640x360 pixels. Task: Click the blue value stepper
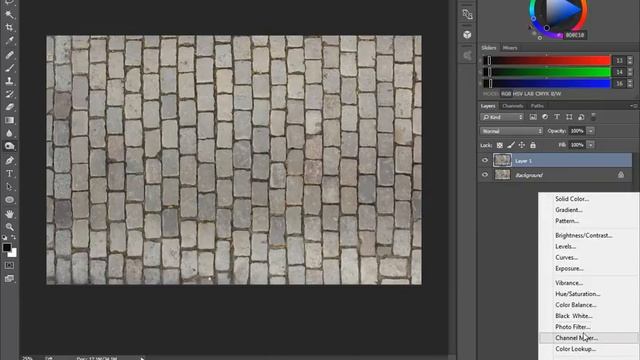point(630,83)
